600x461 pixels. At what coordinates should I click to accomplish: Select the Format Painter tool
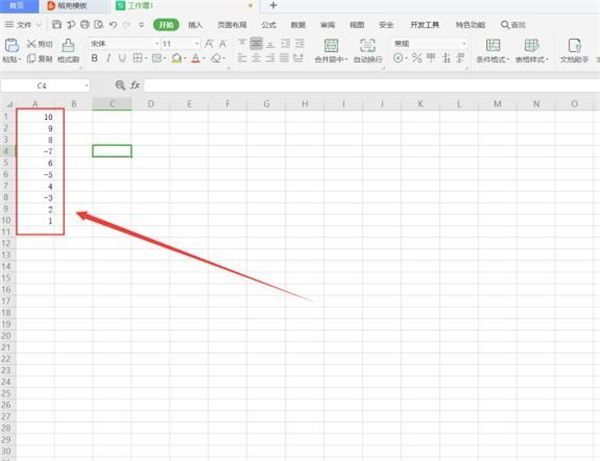point(68,45)
